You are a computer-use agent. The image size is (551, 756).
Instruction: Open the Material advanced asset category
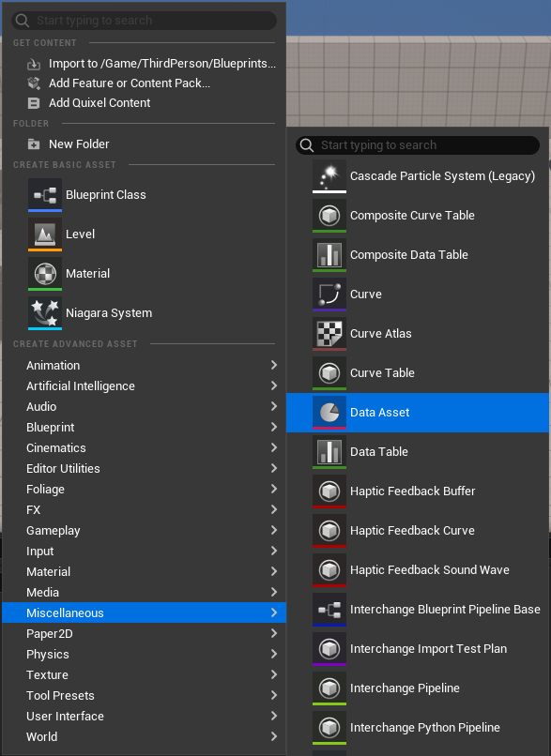[x=144, y=572]
